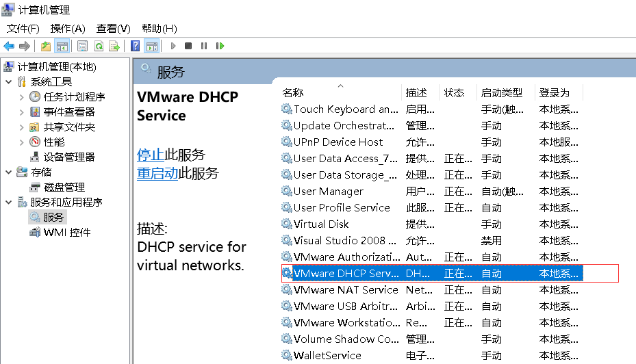Click the back arrow toolbar icon
Image resolution: width=636 pixels, height=364 pixels.
click(9, 46)
